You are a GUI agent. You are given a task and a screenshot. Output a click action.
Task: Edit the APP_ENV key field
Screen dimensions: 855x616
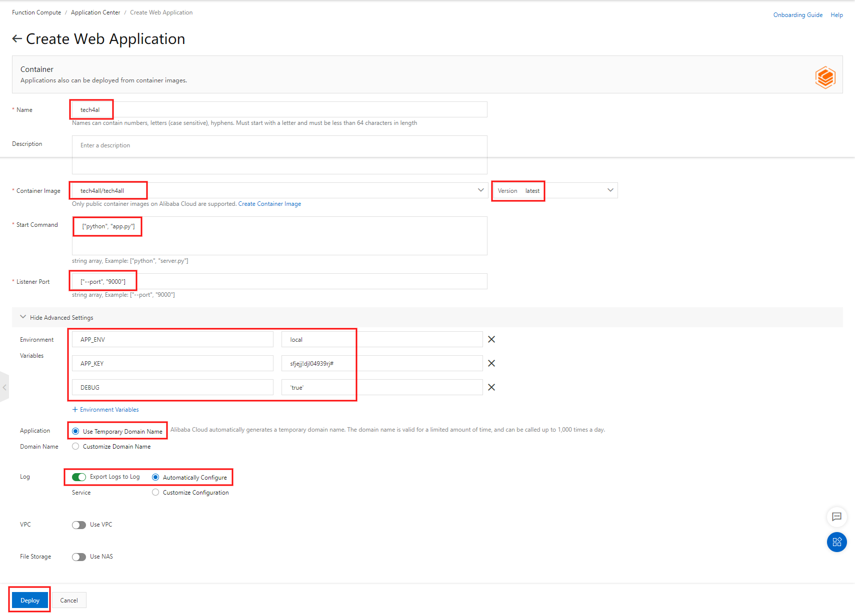tap(172, 339)
